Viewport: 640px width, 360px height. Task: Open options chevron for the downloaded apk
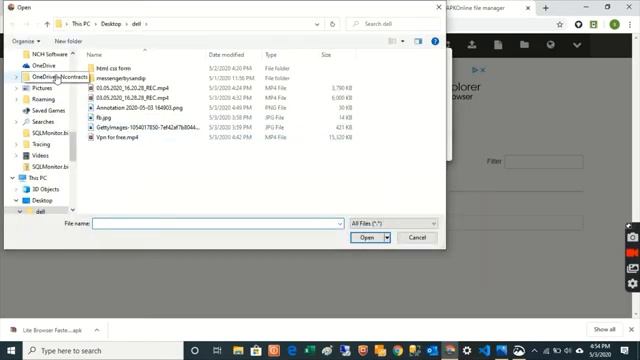tap(97, 330)
